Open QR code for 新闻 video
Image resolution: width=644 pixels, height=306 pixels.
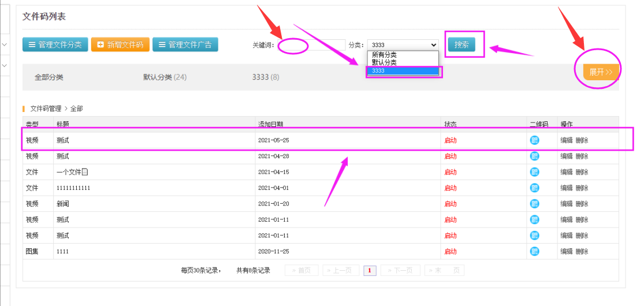pyautogui.click(x=534, y=204)
